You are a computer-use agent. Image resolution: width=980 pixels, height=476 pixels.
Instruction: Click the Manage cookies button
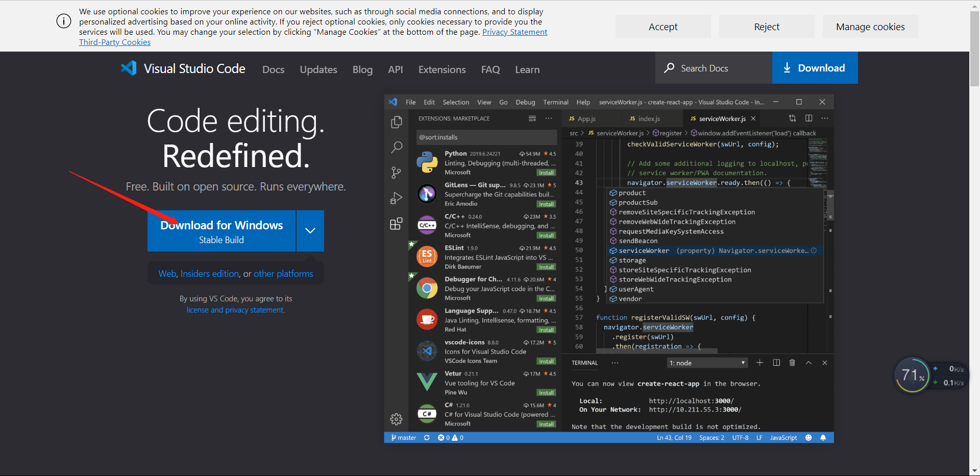coord(870,27)
